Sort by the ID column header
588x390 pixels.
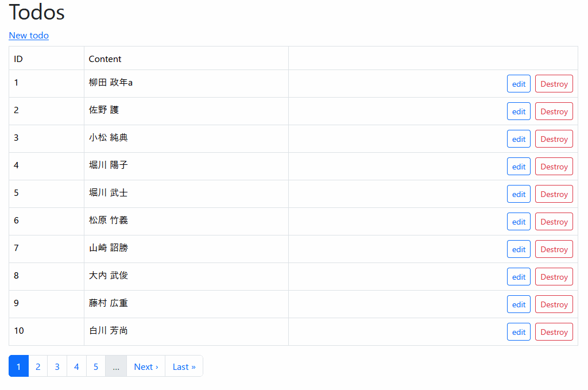tap(17, 59)
